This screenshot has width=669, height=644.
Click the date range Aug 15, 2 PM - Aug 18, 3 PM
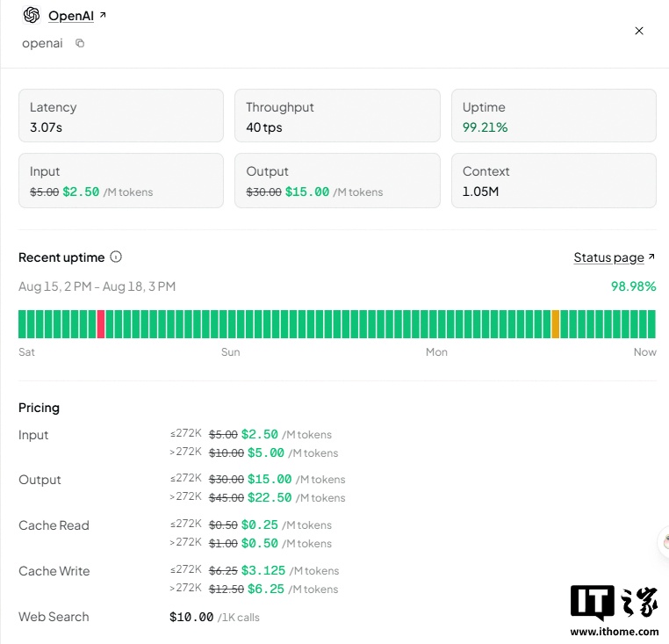[x=97, y=286]
